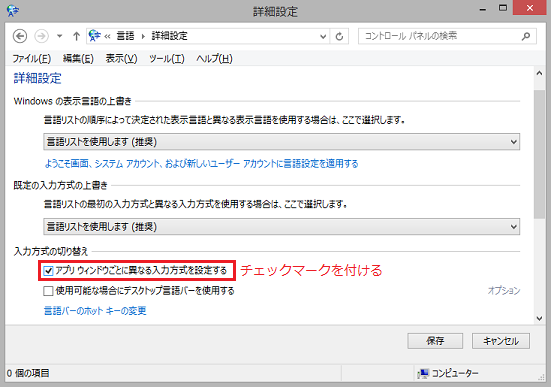Click the window title bar language icon
Screen dimensions: 551x387
[x=13, y=11]
